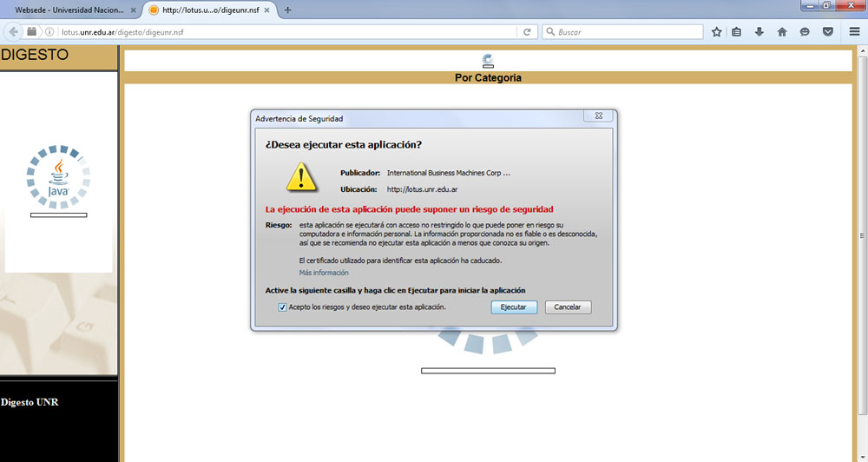Click the 'Digesto UNR' text
The width and height of the screenshot is (868, 462).
(30, 402)
